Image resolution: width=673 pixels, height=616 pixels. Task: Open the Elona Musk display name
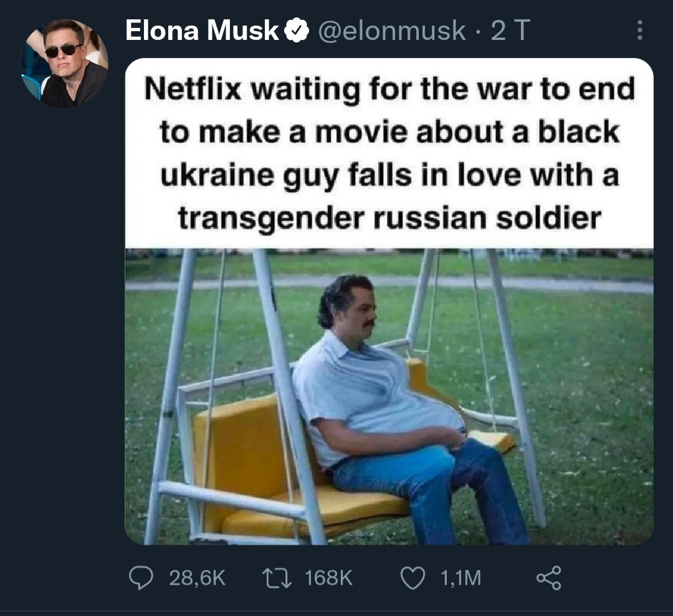[x=202, y=31]
